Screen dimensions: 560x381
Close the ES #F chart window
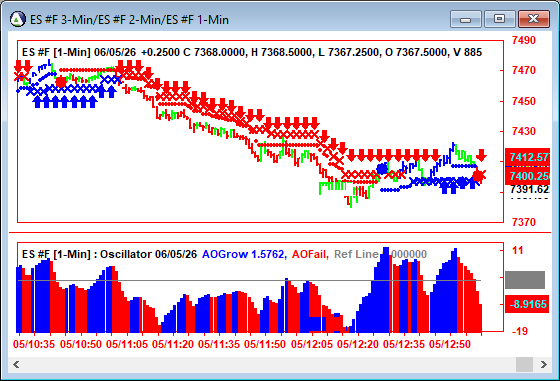(x=534, y=19)
